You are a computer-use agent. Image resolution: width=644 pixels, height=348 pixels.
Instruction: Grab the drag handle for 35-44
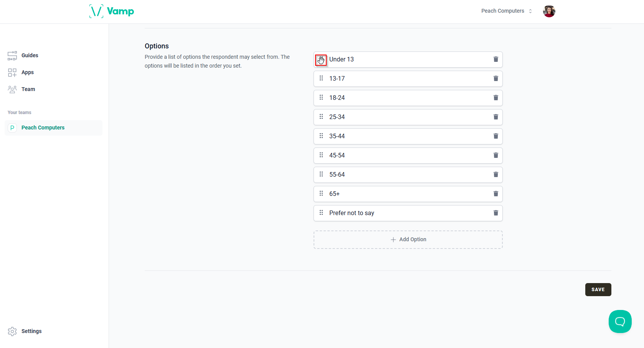pos(321,136)
